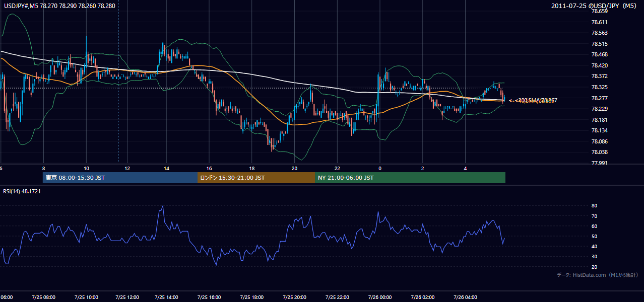Viewport: 644px width, 302px height.
Task: Click the 78.038 price axis label
Action: tap(599, 152)
